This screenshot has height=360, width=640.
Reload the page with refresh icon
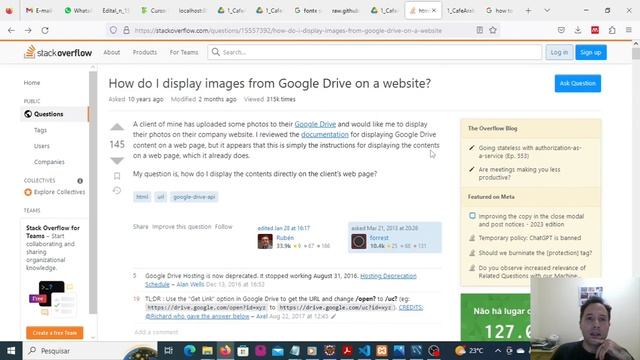[x=45, y=30]
